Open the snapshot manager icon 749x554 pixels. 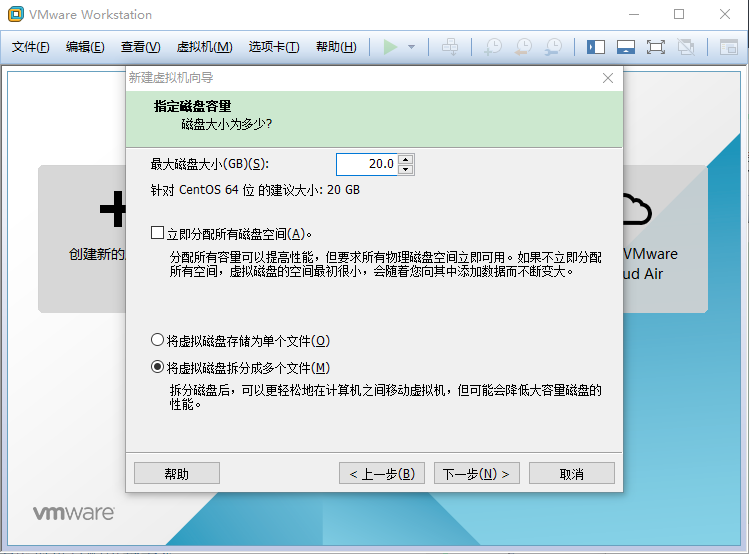(x=554, y=47)
